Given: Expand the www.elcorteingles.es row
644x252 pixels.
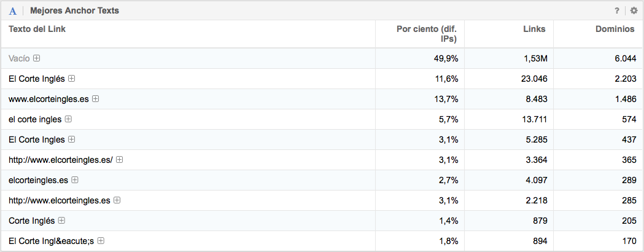Looking at the screenshot, I should click(96, 99).
